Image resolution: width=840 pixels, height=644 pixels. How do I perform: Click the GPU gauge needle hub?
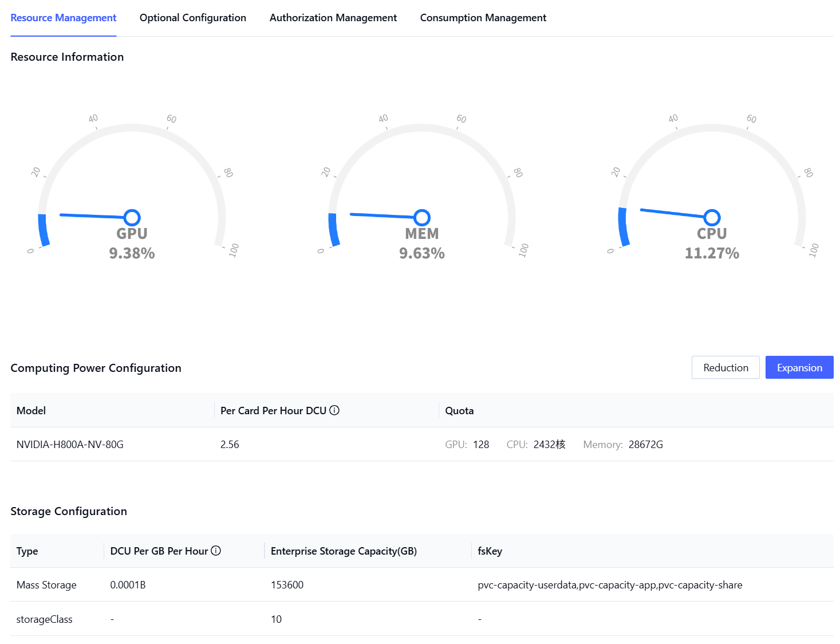coord(132,218)
